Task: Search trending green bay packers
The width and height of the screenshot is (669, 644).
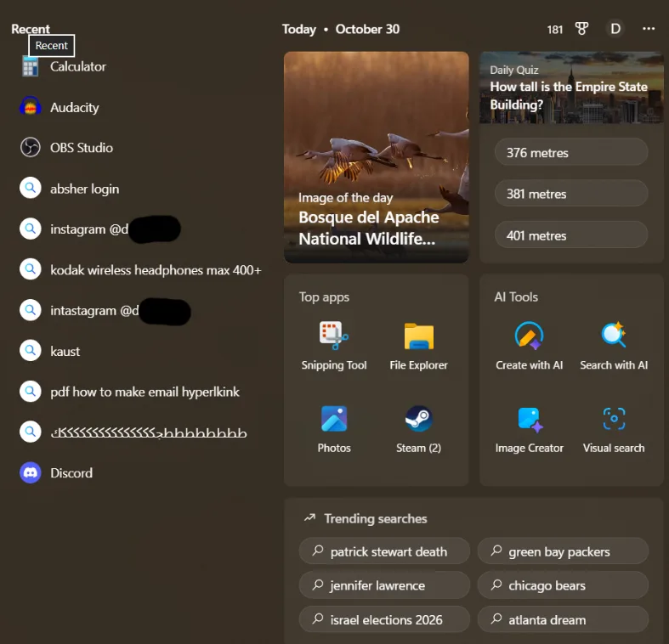Action: pyautogui.click(x=563, y=551)
